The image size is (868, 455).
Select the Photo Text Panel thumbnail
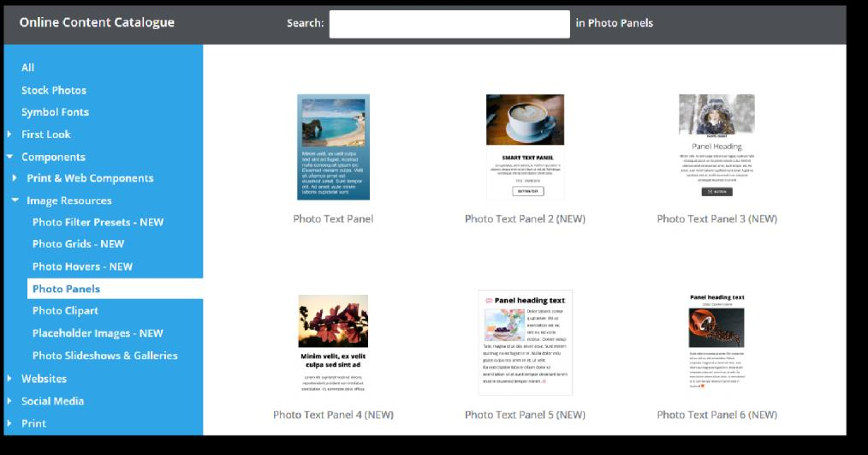(333, 147)
